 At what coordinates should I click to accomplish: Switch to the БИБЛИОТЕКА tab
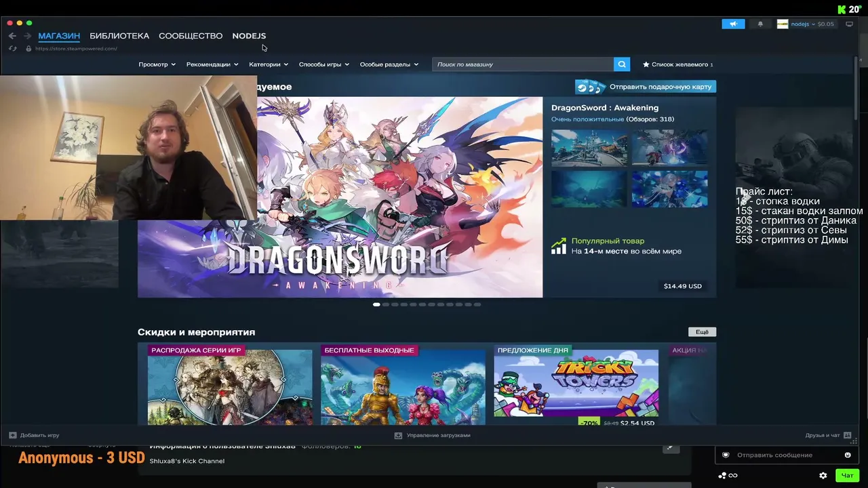119,36
